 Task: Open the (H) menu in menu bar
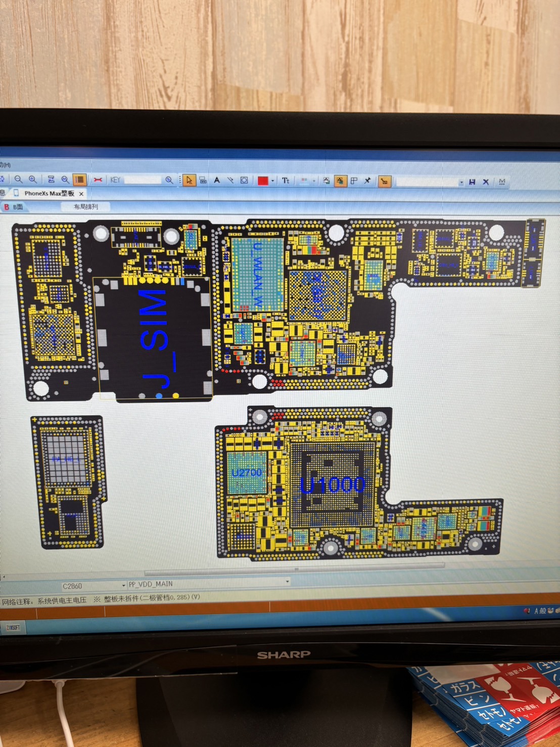[x=5, y=165]
